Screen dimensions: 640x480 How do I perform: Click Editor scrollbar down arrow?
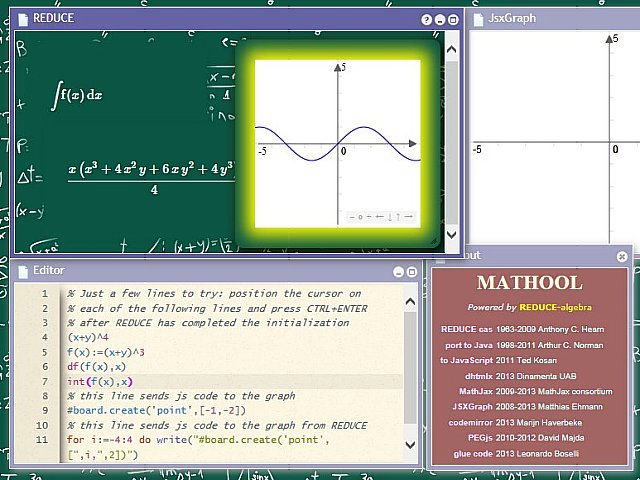[x=410, y=444]
